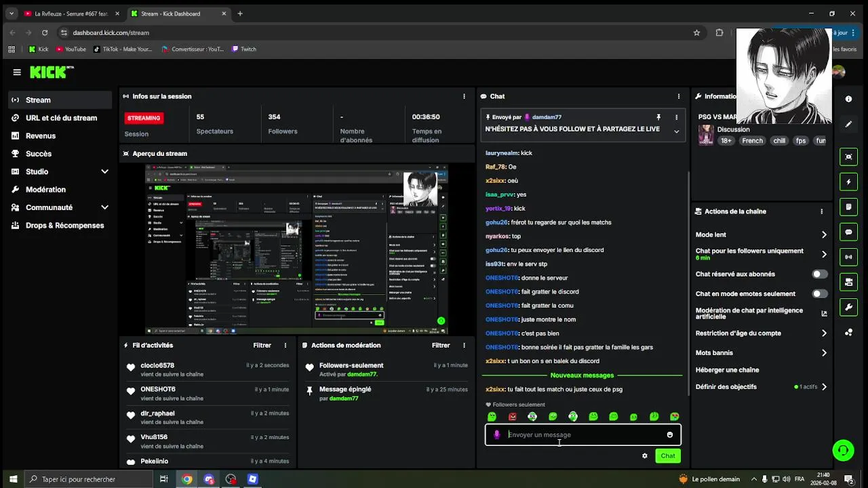Click the green headset support button

click(x=843, y=450)
